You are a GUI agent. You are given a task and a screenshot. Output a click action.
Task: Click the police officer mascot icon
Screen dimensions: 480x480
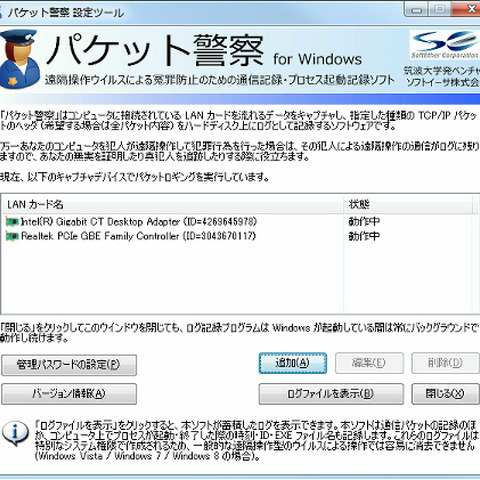[19, 59]
